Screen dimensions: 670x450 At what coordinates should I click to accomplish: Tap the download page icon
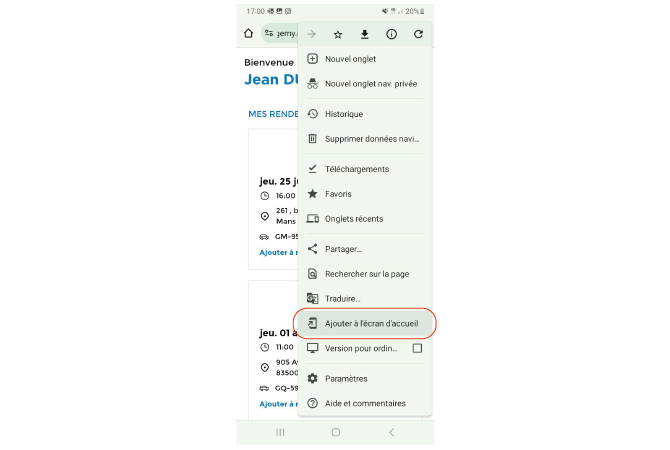pyautogui.click(x=365, y=34)
